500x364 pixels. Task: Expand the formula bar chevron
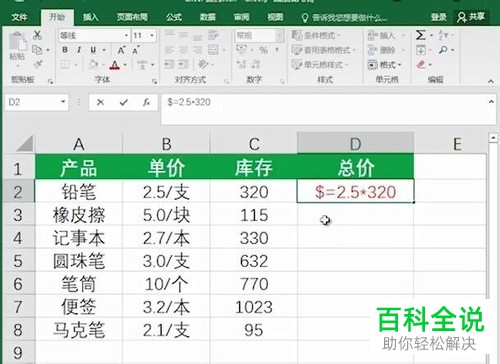pos(491,102)
